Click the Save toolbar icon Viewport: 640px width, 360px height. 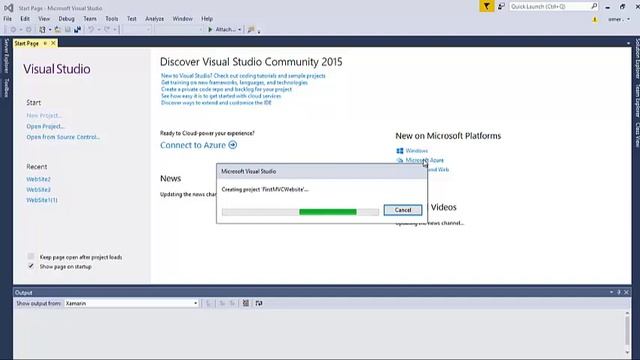click(x=68, y=29)
